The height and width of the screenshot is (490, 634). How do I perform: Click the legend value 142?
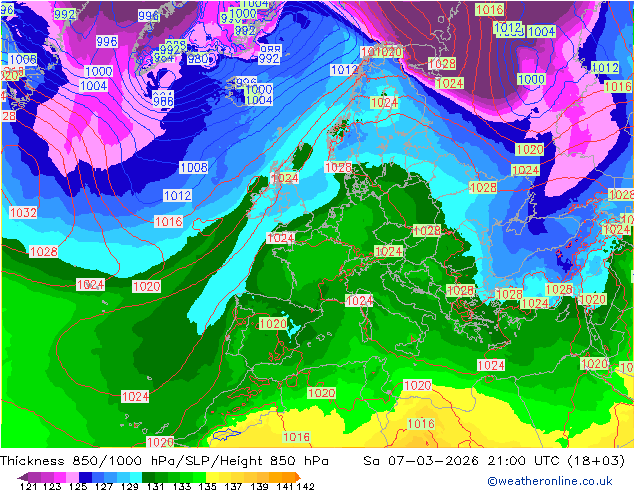tap(306, 486)
